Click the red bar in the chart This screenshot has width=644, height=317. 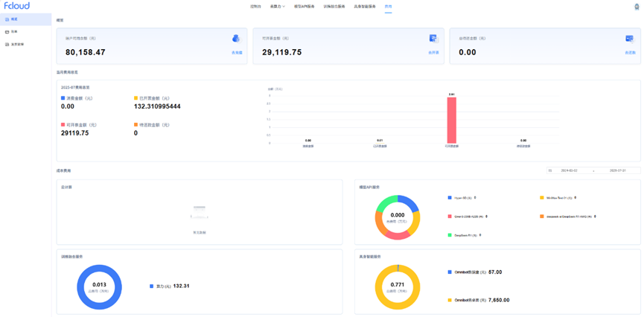[451, 118]
